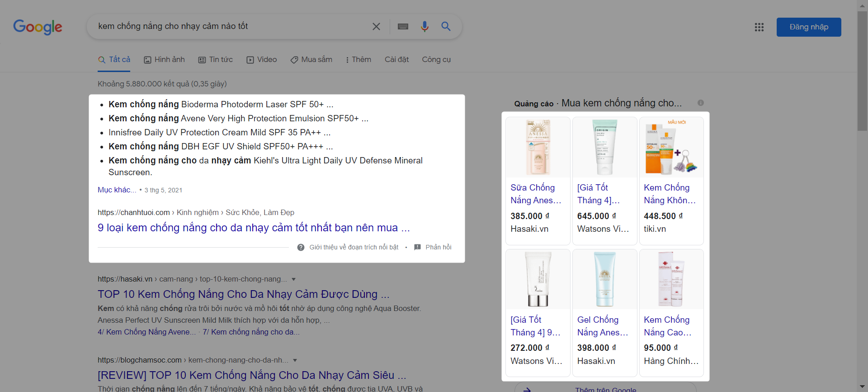This screenshot has width=868, height=392.
Task: Open the chanhtuoi.com result about 9 loại kem
Action: 254,228
